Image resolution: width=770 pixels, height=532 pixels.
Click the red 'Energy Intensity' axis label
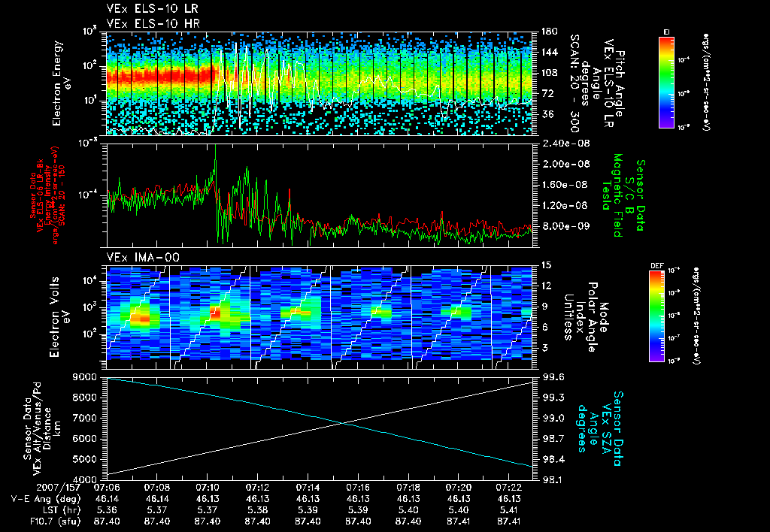point(47,195)
